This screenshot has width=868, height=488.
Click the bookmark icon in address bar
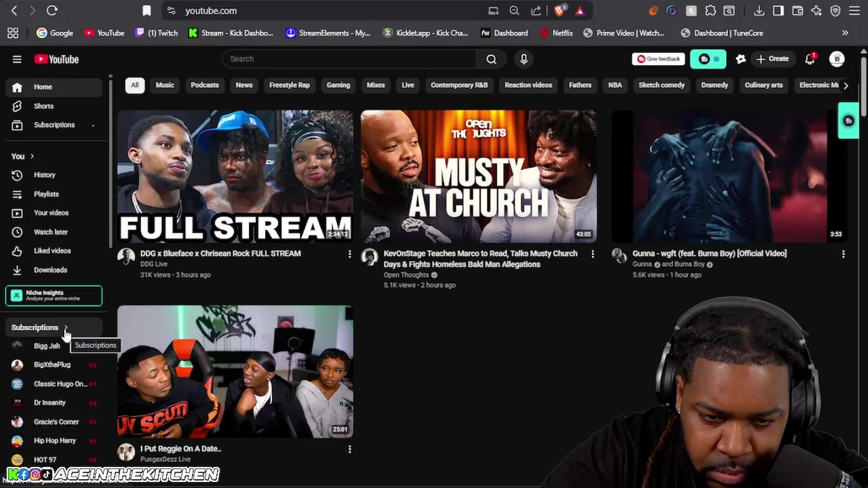(146, 11)
